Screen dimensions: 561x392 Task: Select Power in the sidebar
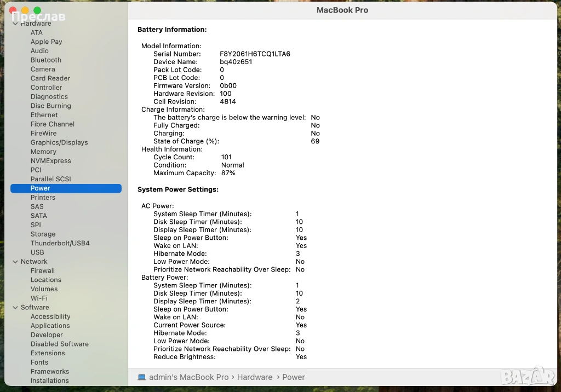pyautogui.click(x=41, y=188)
